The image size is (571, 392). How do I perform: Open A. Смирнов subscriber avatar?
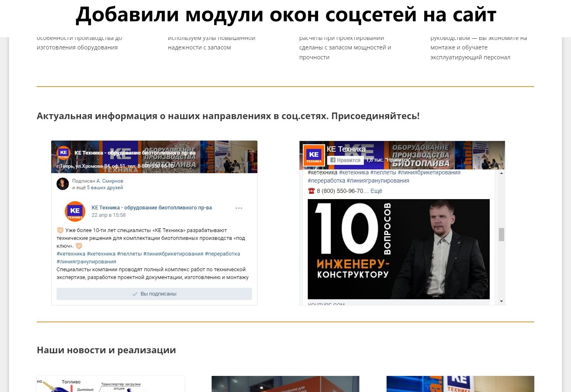click(63, 184)
